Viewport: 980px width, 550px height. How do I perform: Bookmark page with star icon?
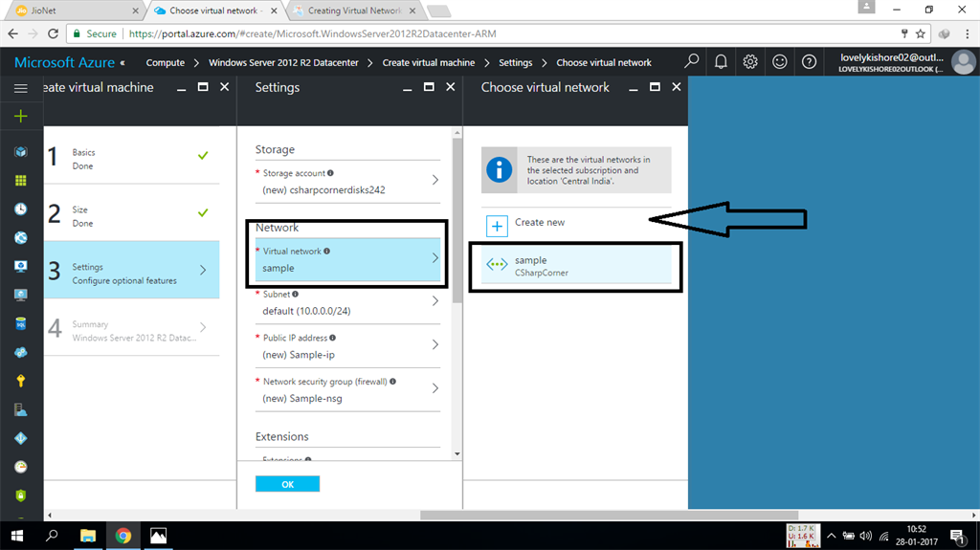coord(920,33)
